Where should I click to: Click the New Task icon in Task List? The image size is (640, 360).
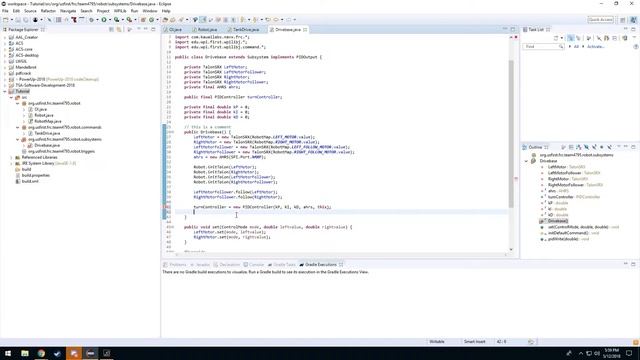pos(556,38)
